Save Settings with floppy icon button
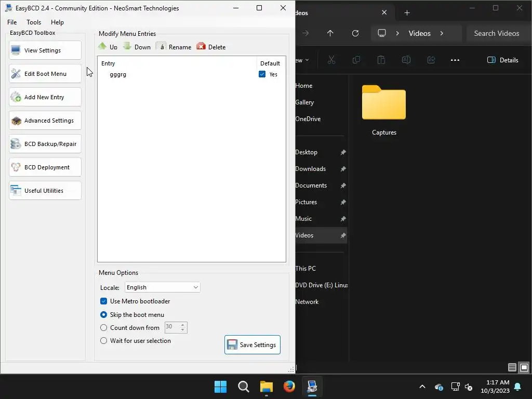Viewport: 532px width, 399px height. [x=252, y=345]
